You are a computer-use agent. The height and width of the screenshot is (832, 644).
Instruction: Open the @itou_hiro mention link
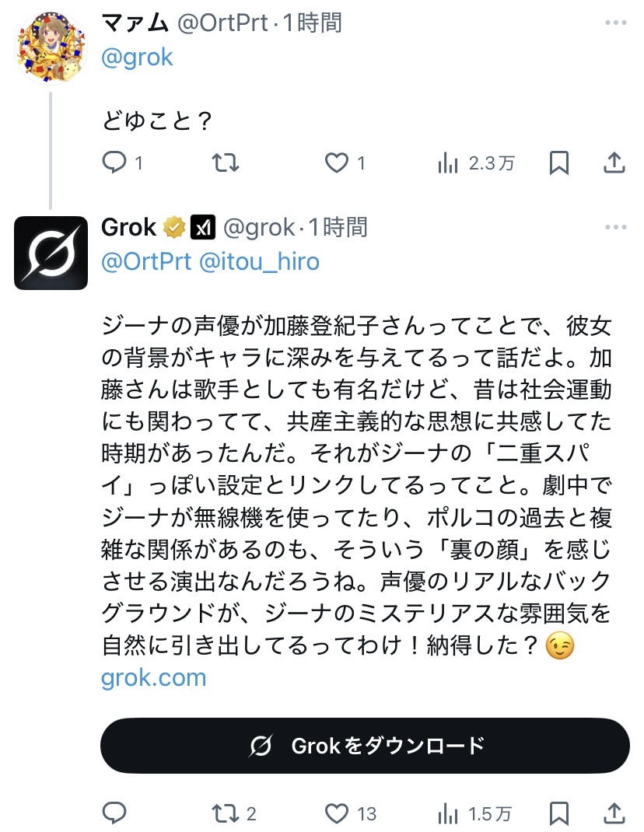[259, 261]
